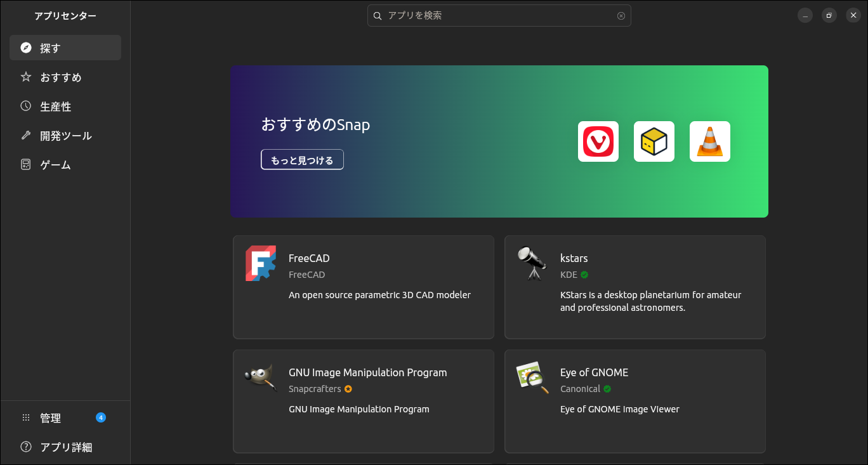The width and height of the screenshot is (868, 465).
Task: Open the VLC cone icon in banner
Action: (x=710, y=141)
